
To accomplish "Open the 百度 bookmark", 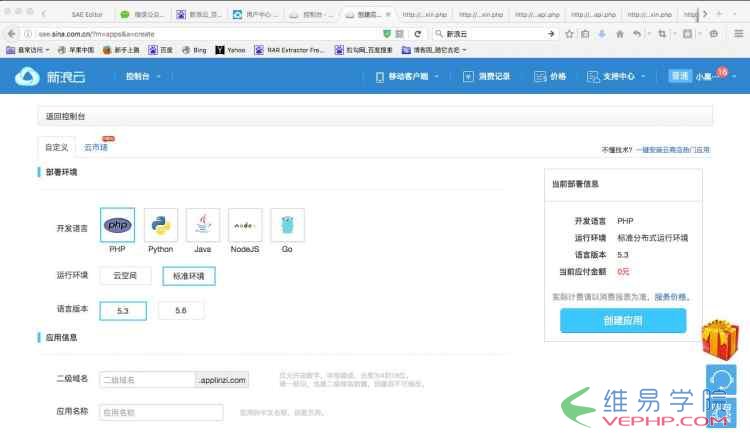I will [x=160, y=50].
